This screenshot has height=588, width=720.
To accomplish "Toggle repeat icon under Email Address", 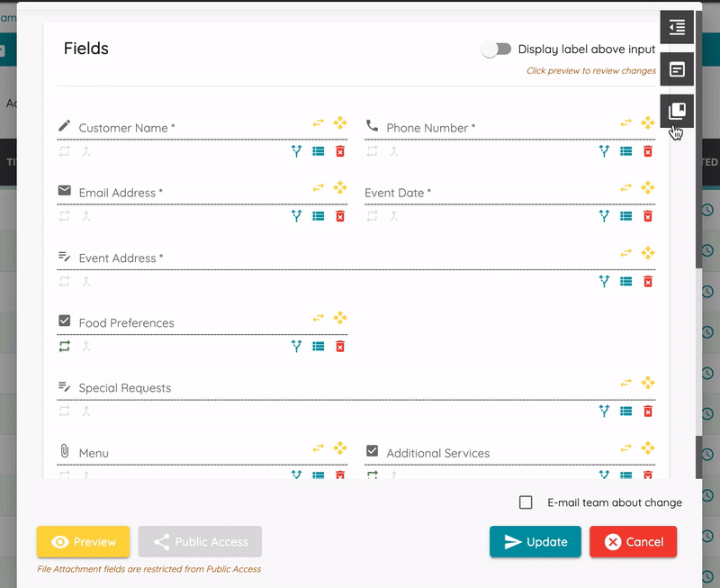I will tap(64, 216).
